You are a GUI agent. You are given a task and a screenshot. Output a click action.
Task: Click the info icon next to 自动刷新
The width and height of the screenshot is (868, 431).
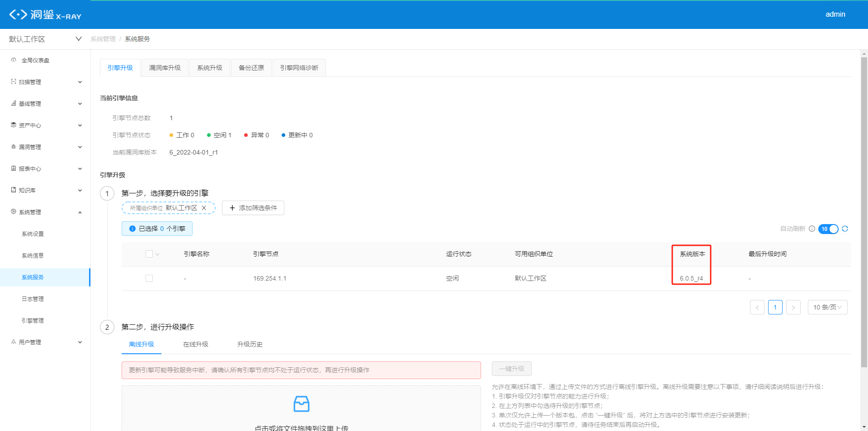(x=812, y=229)
